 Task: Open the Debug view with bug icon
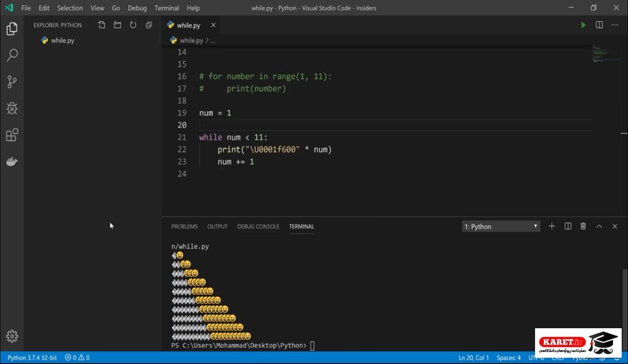[12, 108]
